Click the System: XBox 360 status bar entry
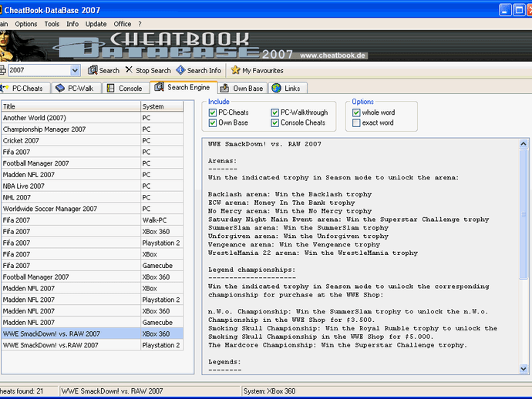Screen dimensions: 532x399 (269, 391)
